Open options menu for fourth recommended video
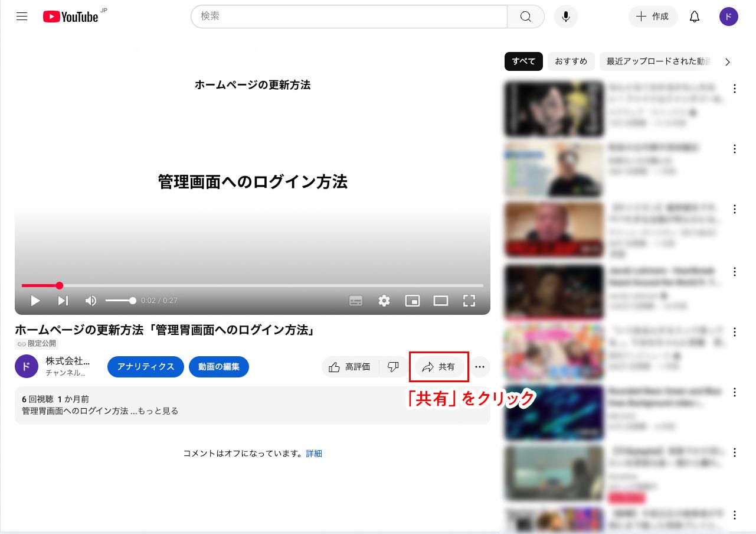 (735, 272)
